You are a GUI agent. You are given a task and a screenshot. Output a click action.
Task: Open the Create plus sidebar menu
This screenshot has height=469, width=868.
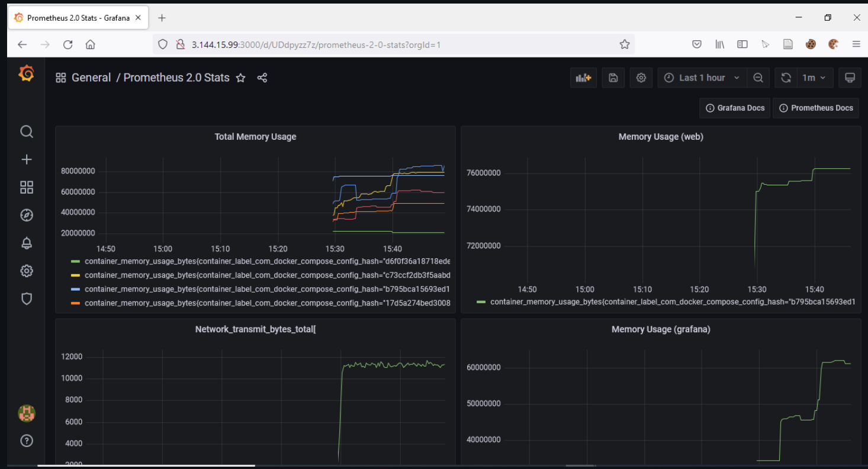click(27, 159)
